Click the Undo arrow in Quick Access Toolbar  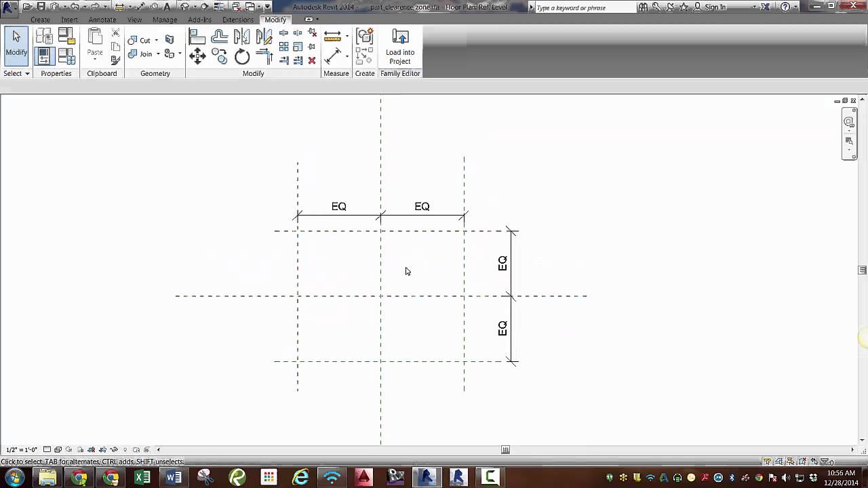point(75,7)
